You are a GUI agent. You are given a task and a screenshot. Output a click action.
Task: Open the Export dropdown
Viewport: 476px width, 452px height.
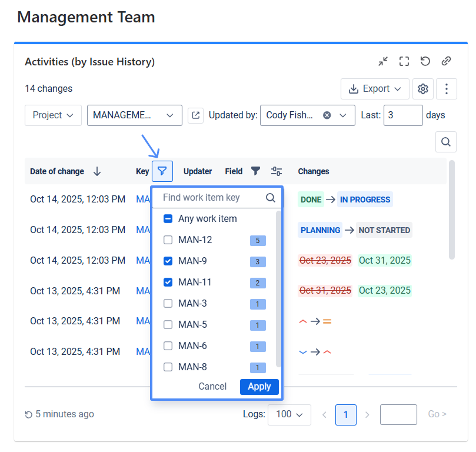375,89
